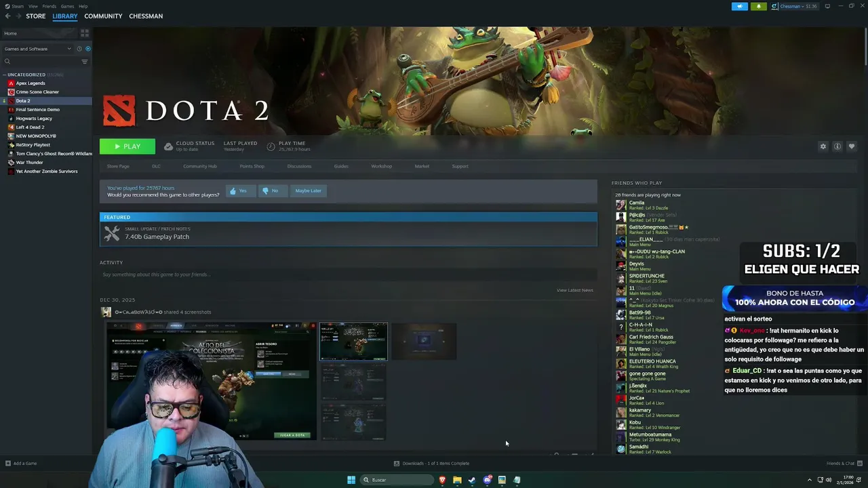Open the Downloads status bar
This screenshot has height=488, width=868.
(432, 464)
